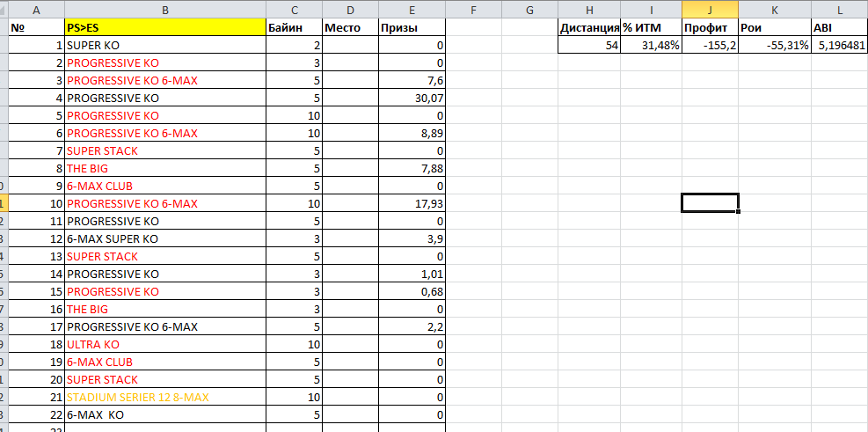Screen dimensions: 868x432
Task: Select the prize value 30,07
Action: (x=412, y=98)
